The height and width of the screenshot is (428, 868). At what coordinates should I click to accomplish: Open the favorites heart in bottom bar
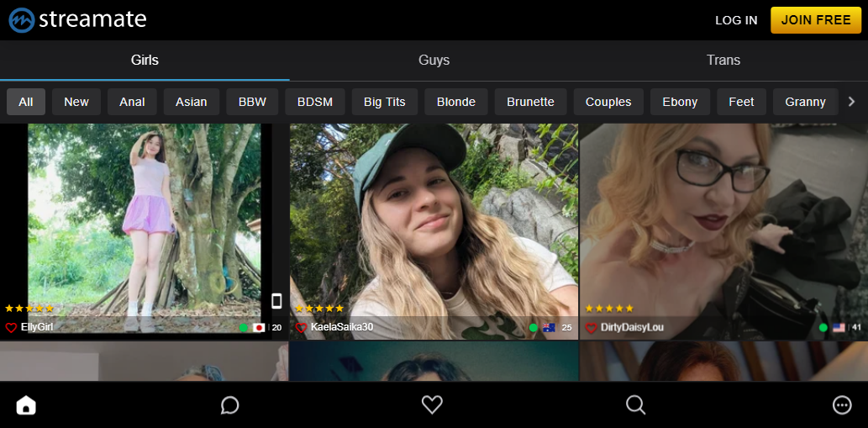click(x=432, y=404)
